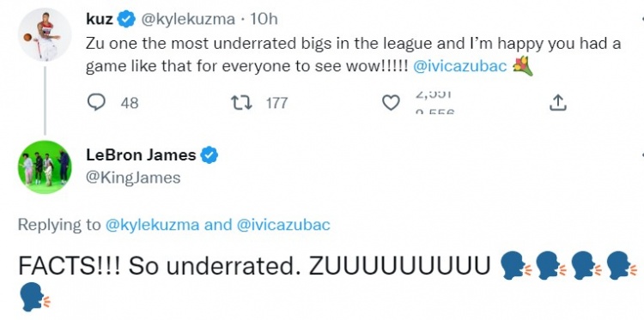Open the share icon on kuz's tweet
Screen dimensions: 644x320
pos(558,103)
